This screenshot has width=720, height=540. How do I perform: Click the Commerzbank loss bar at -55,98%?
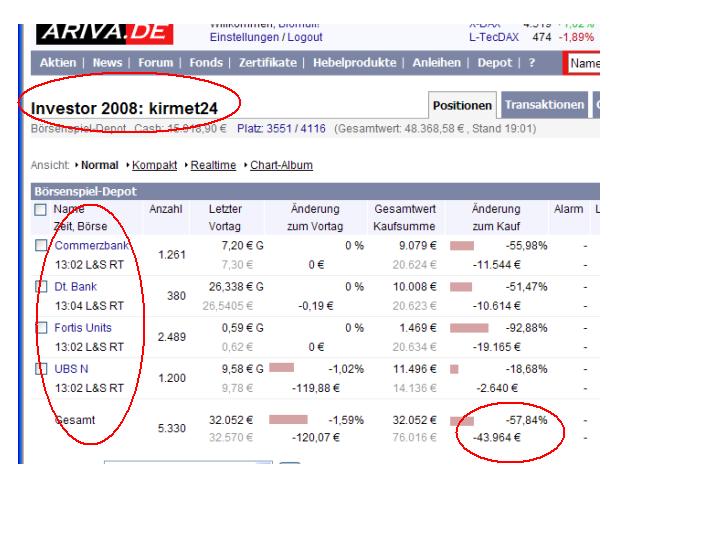pyautogui.click(x=462, y=246)
